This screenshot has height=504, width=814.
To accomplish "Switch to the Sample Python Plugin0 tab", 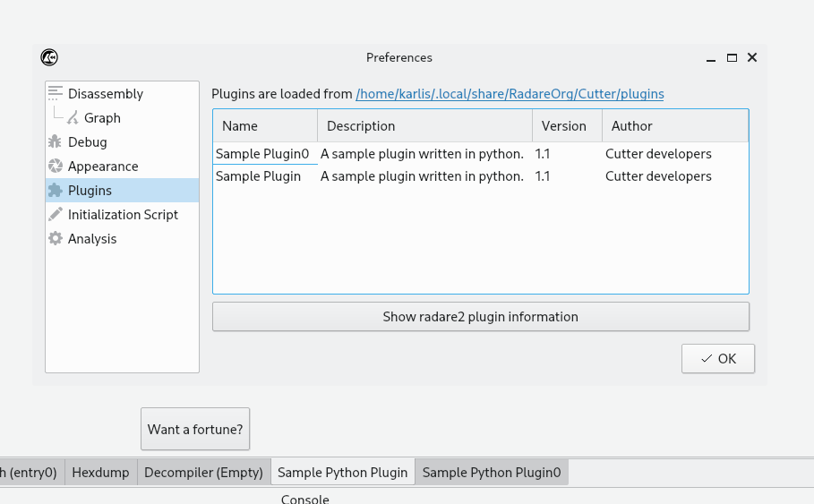I will click(x=492, y=473).
